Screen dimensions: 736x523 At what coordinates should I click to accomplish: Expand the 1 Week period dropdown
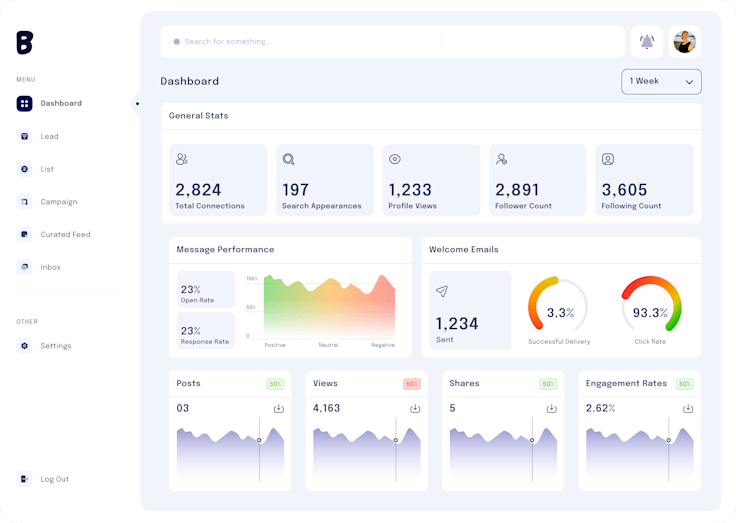tap(661, 81)
